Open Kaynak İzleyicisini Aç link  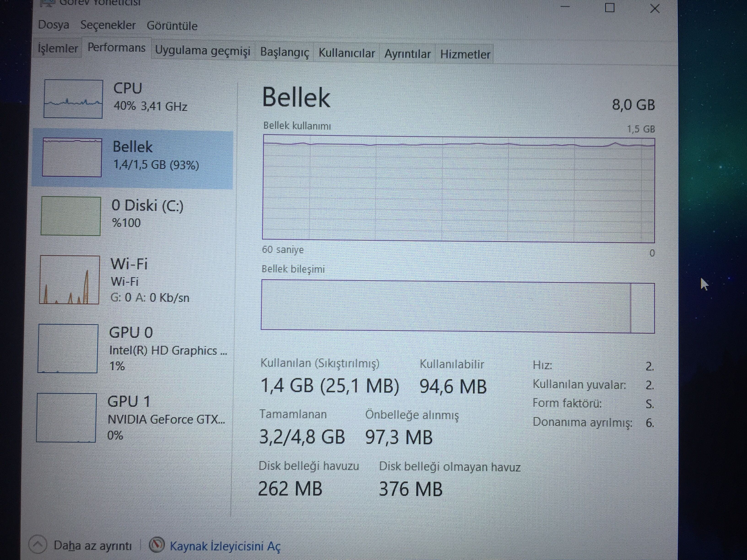click(225, 546)
